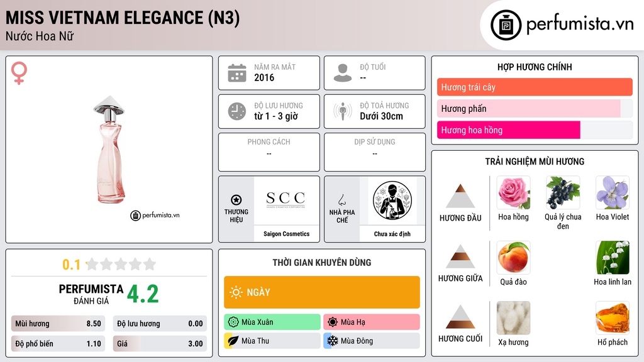Click the launch year value 2016

coord(264,77)
